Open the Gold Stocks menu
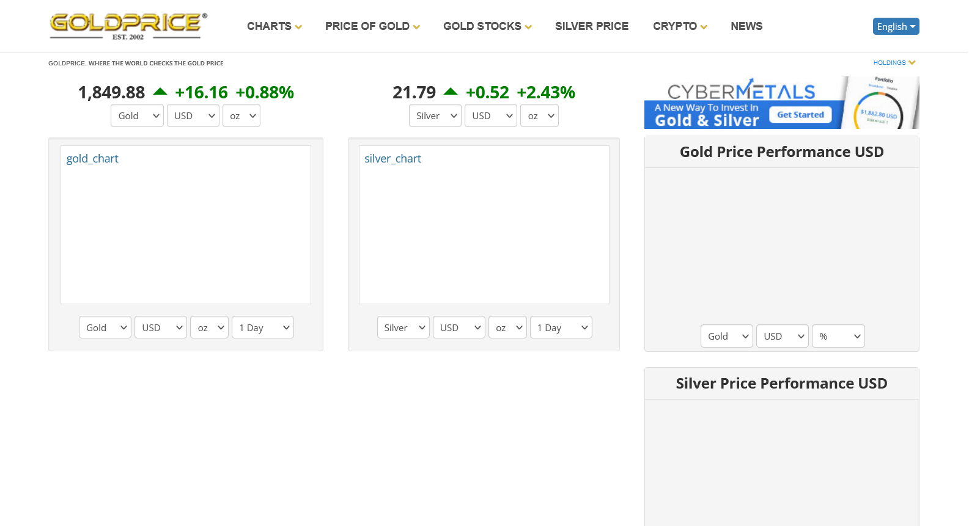 [487, 26]
